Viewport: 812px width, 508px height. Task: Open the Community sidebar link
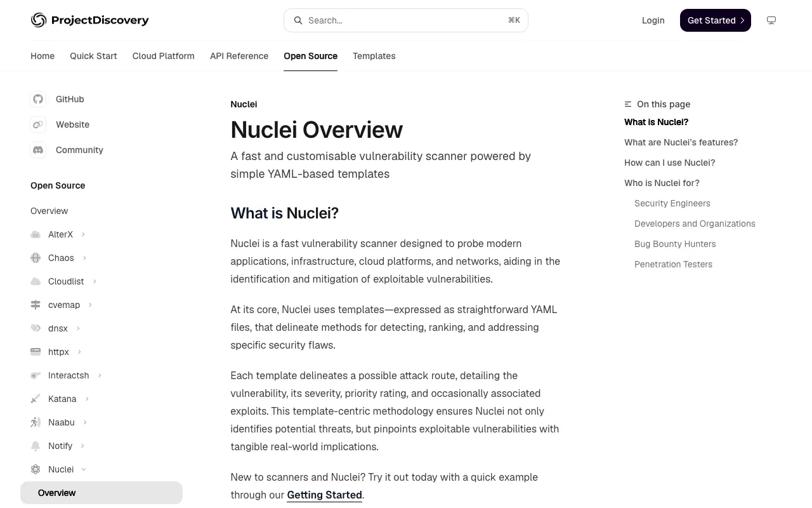[x=79, y=150]
